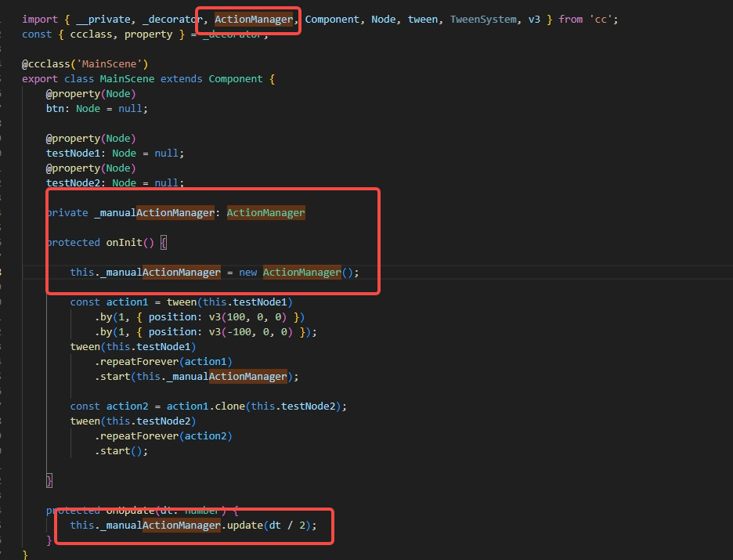733x560 pixels.
Task: Click 'ActionManager' in the import statement
Action: [x=254, y=19]
